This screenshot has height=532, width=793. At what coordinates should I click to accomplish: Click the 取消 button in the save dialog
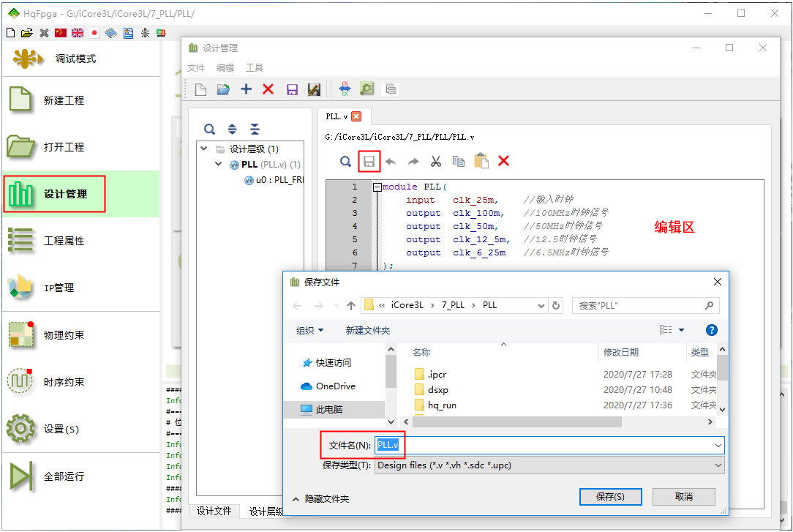pyautogui.click(x=683, y=497)
